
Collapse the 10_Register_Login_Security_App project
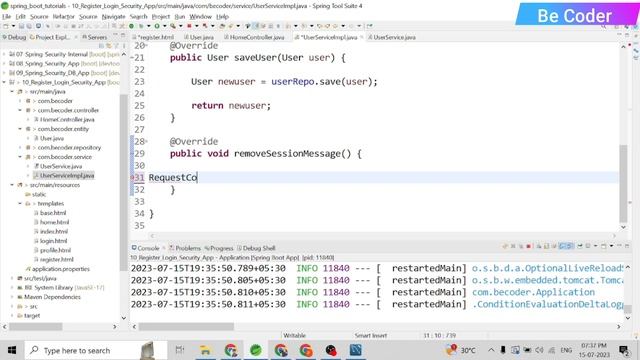pos(4,82)
